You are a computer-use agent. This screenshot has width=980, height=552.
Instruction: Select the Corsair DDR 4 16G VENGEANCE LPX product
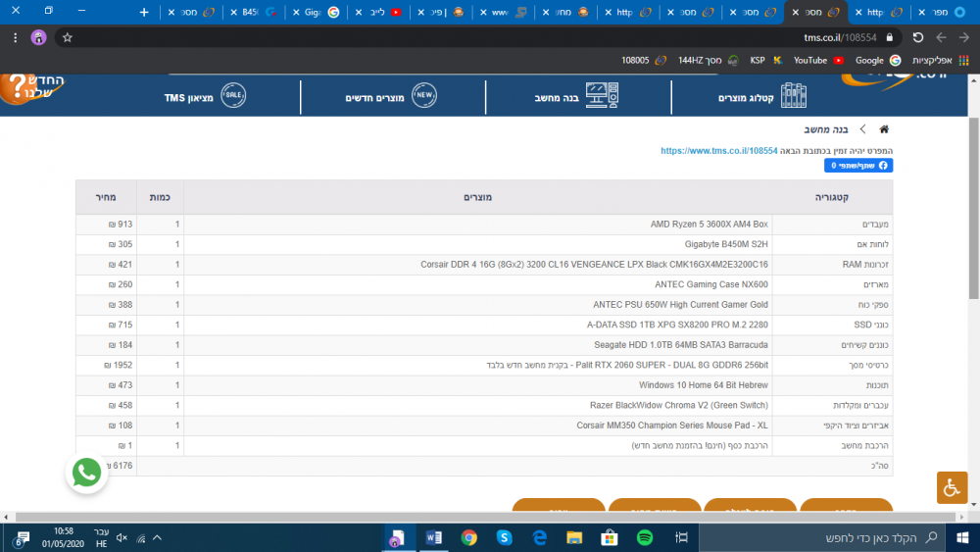click(594, 265)
